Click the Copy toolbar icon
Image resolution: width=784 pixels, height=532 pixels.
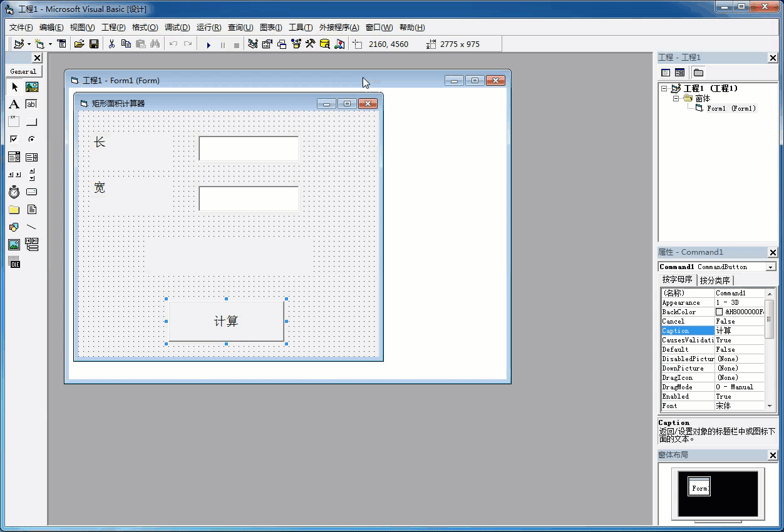coord(126,44)
